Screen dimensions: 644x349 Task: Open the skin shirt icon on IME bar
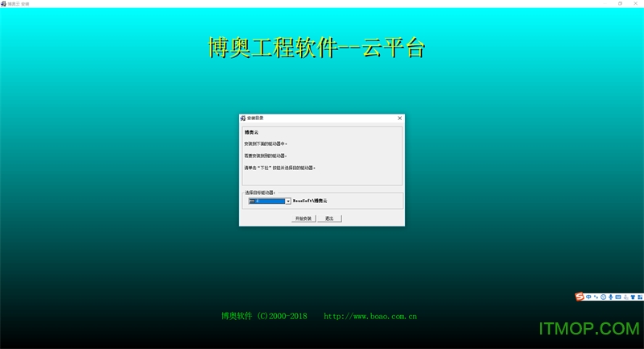pos(633,297)
